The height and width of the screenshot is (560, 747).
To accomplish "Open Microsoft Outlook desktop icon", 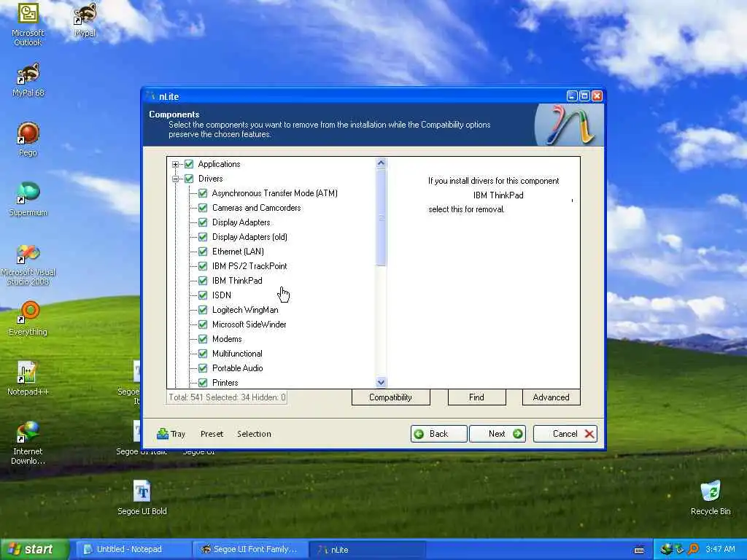I will pyautogui.click(x=28, y=24).
